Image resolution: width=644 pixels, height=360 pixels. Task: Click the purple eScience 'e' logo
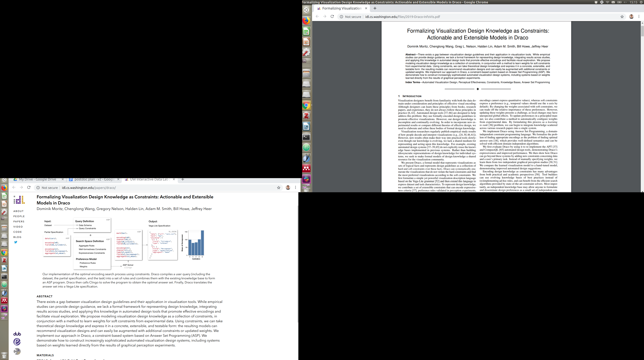(17, 342)
